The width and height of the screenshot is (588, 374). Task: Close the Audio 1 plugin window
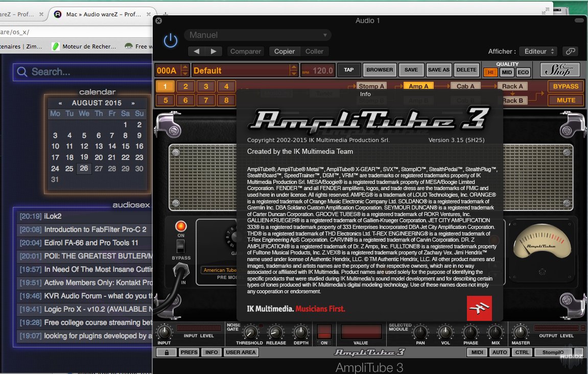point(159,20)
